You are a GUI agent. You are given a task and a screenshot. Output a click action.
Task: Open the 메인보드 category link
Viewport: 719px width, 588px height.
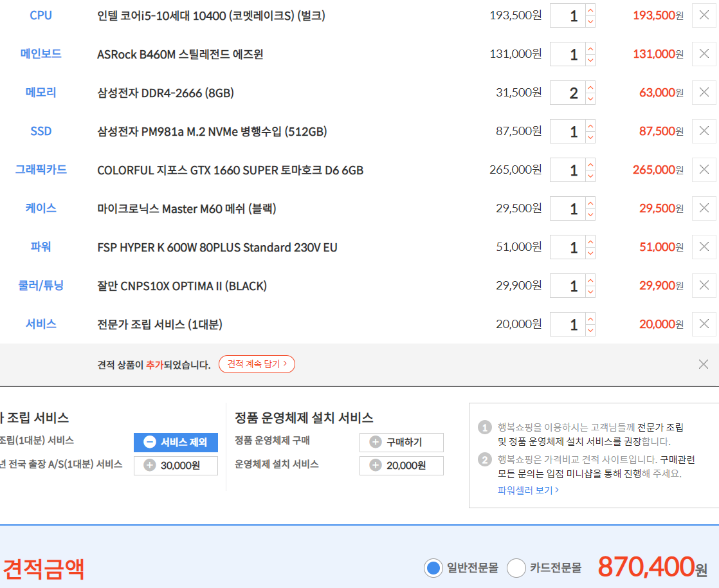pos(41,53)
